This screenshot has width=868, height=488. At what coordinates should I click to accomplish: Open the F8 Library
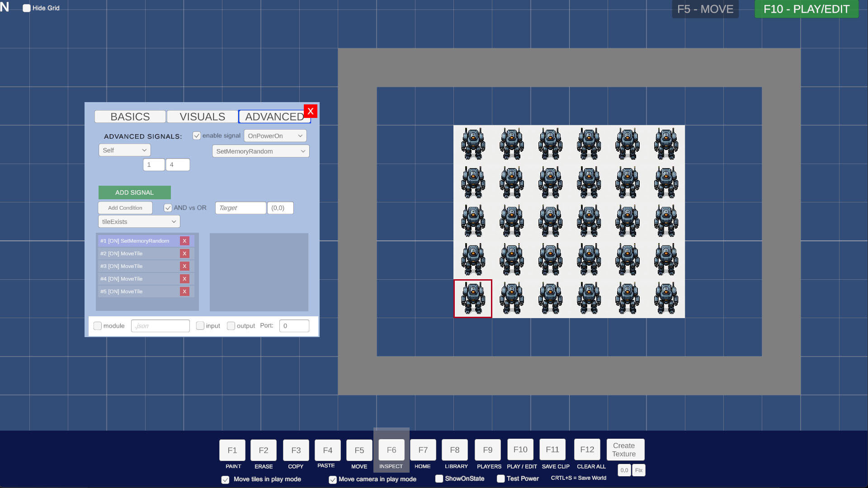pyautogui.click(x=455, y=450)
